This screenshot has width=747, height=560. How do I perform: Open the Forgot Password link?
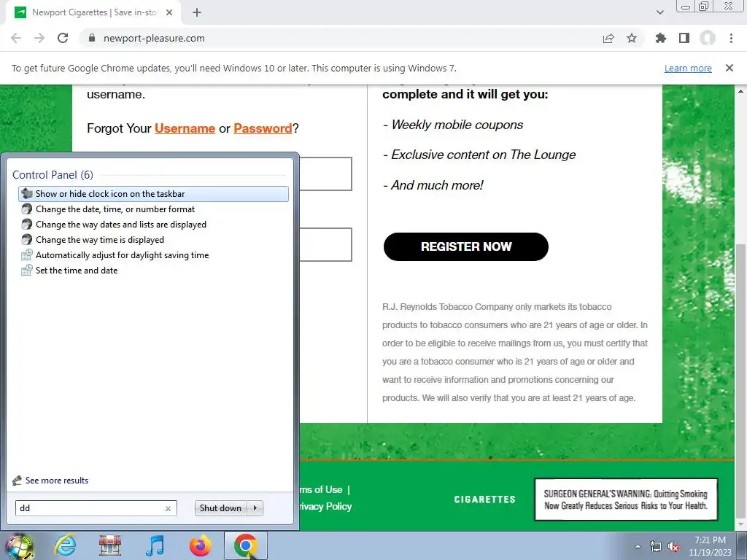click(263, 128)
